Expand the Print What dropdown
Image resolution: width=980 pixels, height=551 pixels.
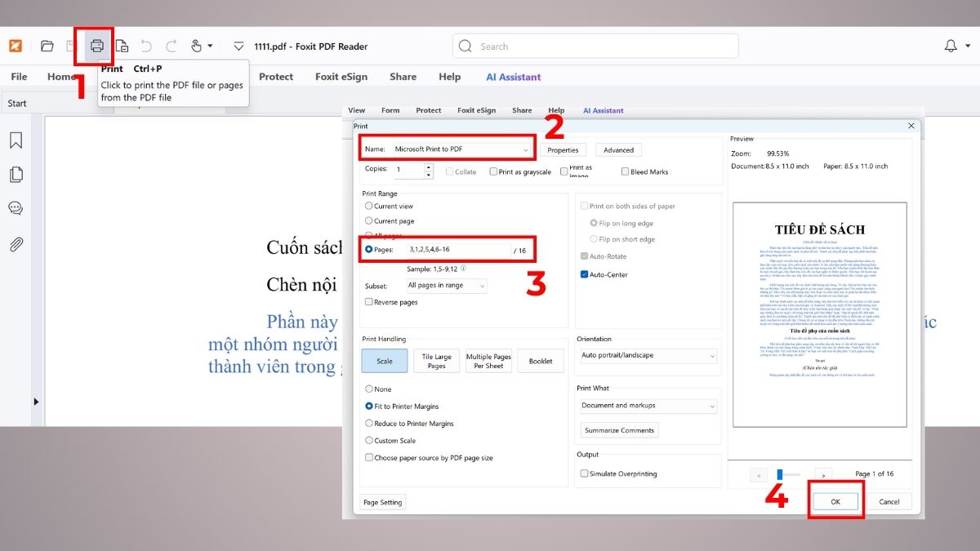(x=648, y=406)
